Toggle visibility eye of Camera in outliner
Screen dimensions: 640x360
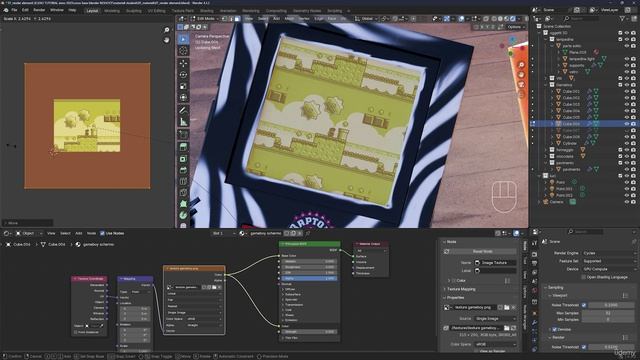627,202
